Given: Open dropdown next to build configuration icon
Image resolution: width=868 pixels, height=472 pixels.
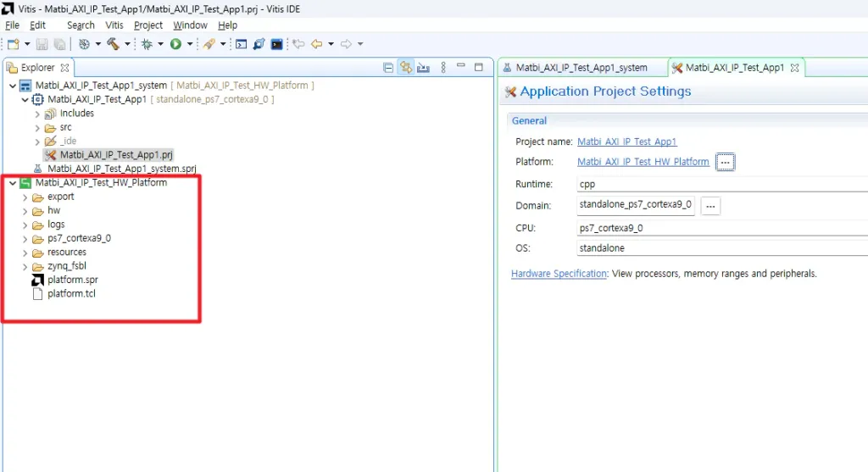Looking at the screenshot, I should 98,44.
